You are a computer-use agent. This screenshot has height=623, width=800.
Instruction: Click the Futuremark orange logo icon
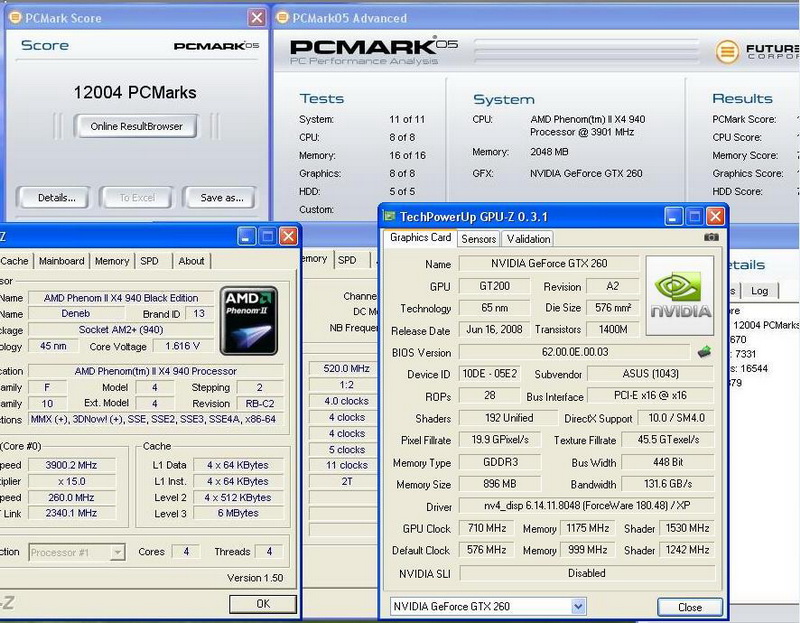point(727,52)
